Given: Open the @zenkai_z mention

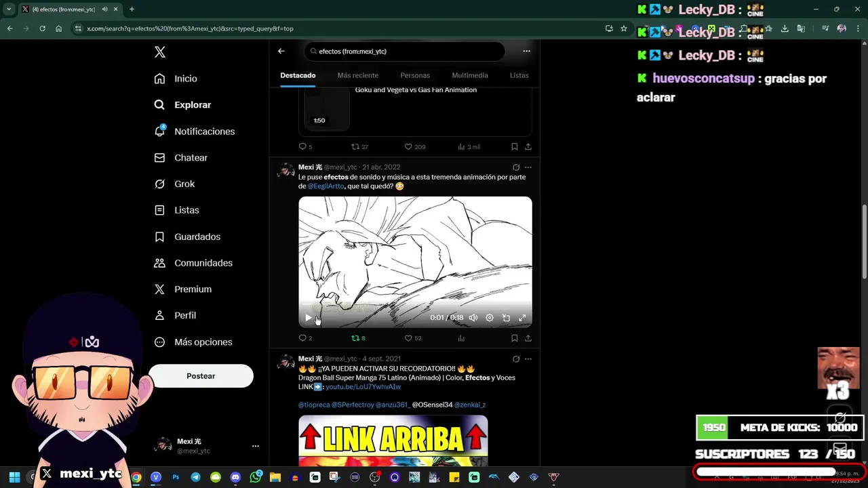Looking at the screenshot, I should point(470,405).
